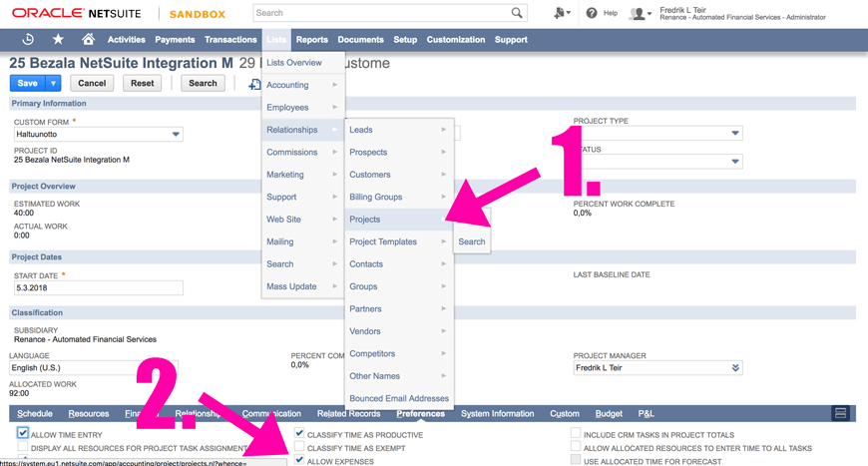Open the user role avatar icon
868x466 pixels.
[x=640, y=13]
